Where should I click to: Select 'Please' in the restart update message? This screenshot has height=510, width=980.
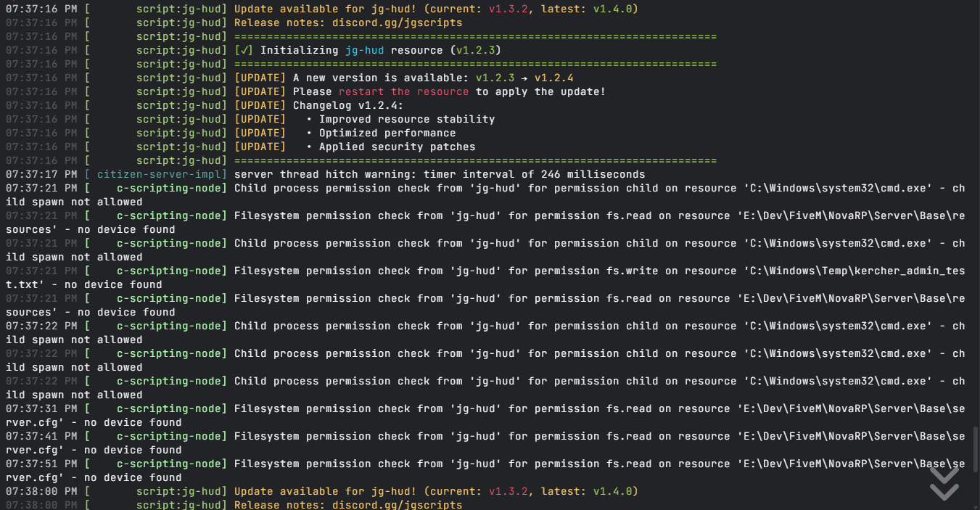(313, 91)
